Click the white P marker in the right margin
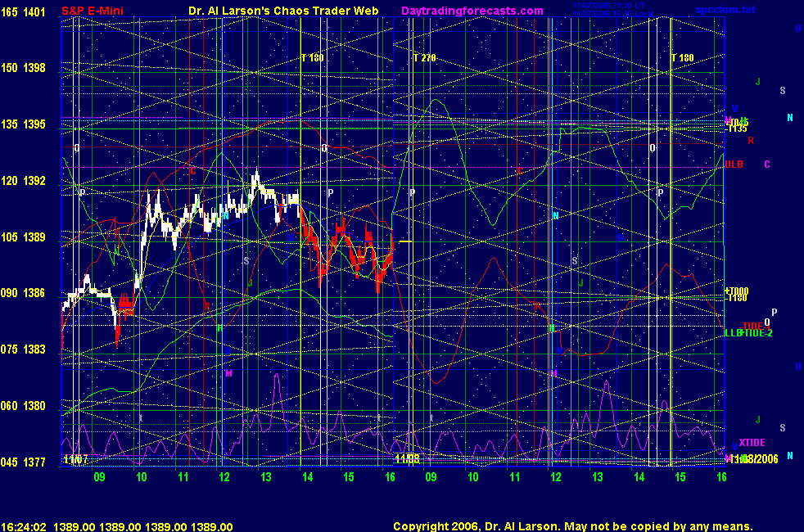 [x=775, y=312]
